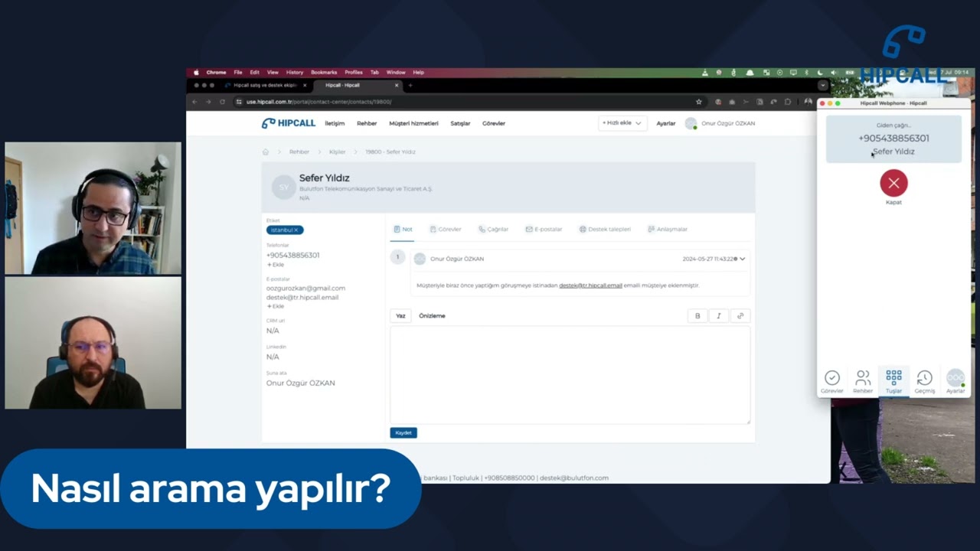980x551 pixels.
Task: Open the Satışlar menu
Action: pos(460,123)
